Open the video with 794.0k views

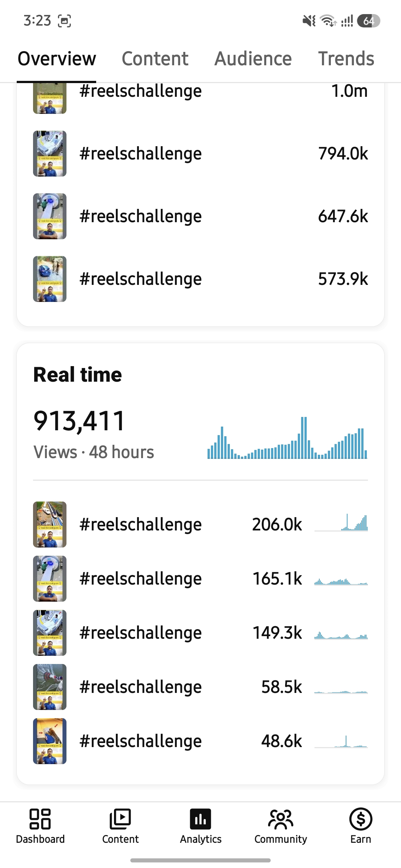[x=200, y=154]
